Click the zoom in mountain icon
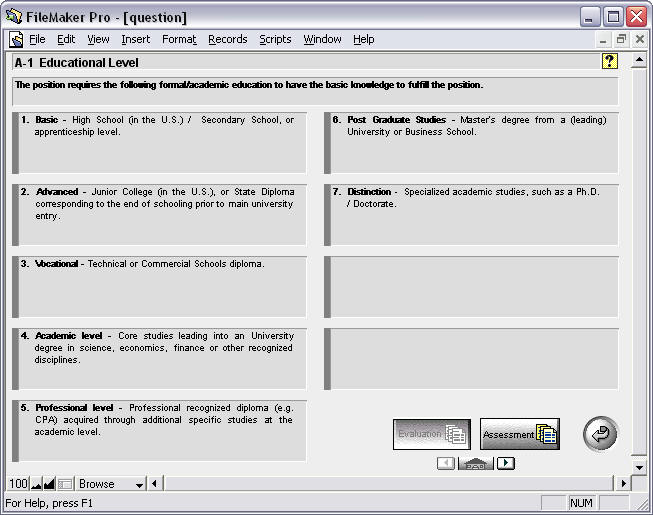This screenshot has width=653, height=515. [49, 484]
